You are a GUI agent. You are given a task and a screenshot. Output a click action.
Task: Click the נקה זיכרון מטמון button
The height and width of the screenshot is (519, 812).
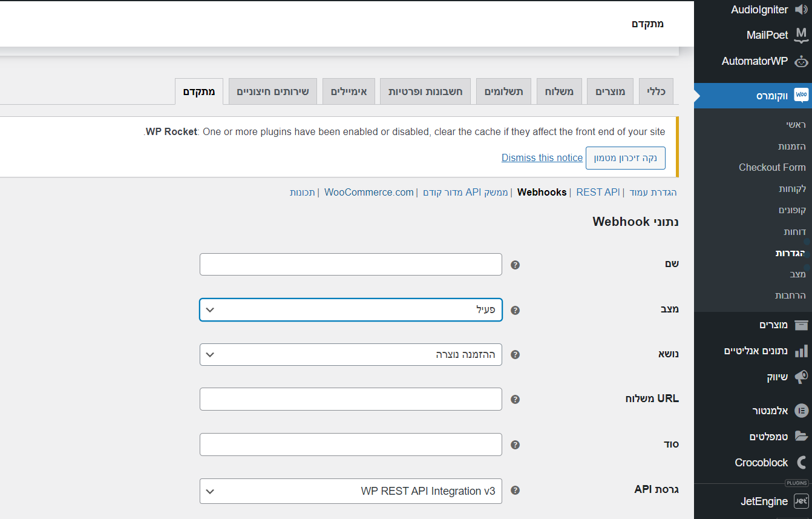tap(625, 158)
